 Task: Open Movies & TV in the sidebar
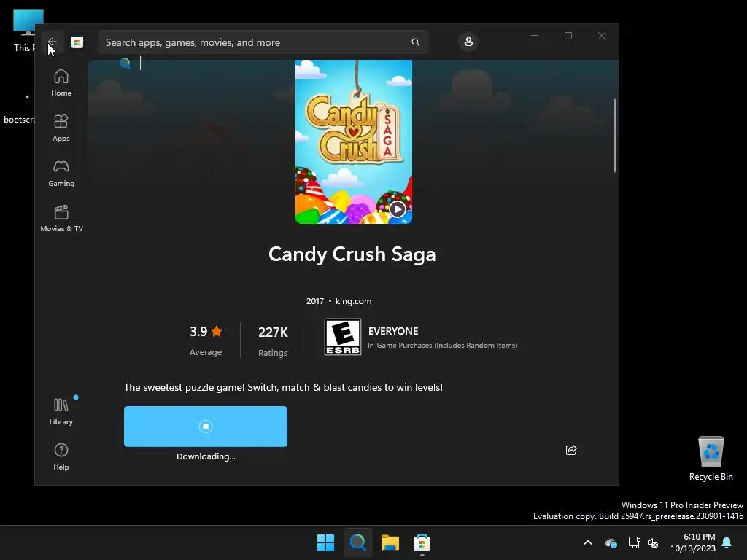[x=61, y=218]
